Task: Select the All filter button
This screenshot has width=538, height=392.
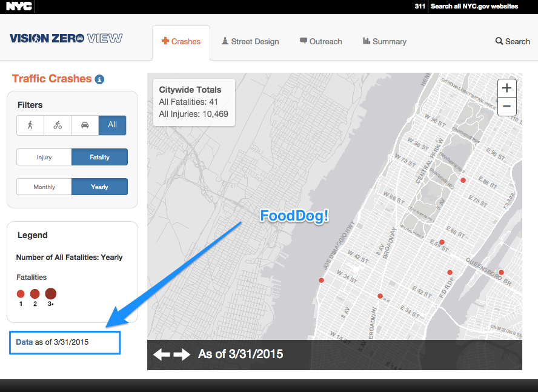Action: (112, 125)
